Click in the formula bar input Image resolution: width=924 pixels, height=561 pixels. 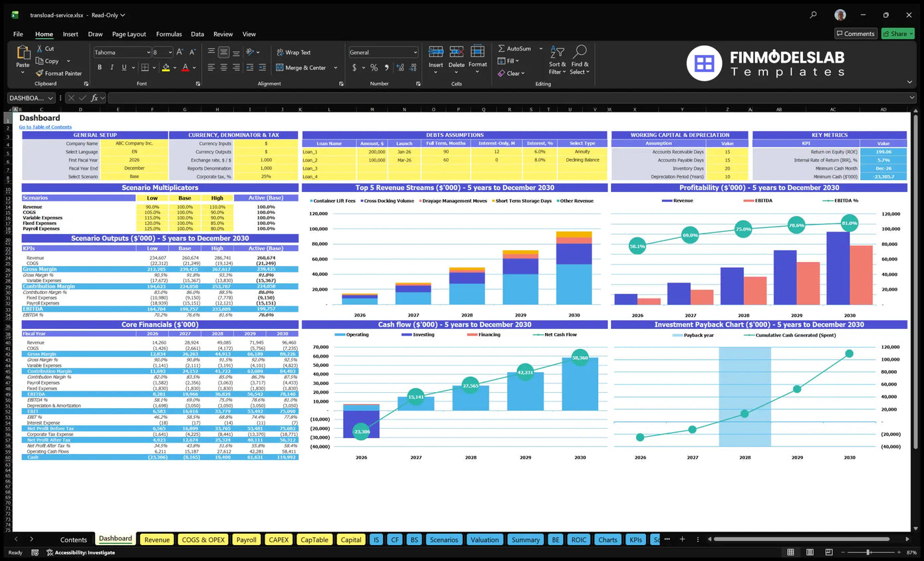point(511,98)
